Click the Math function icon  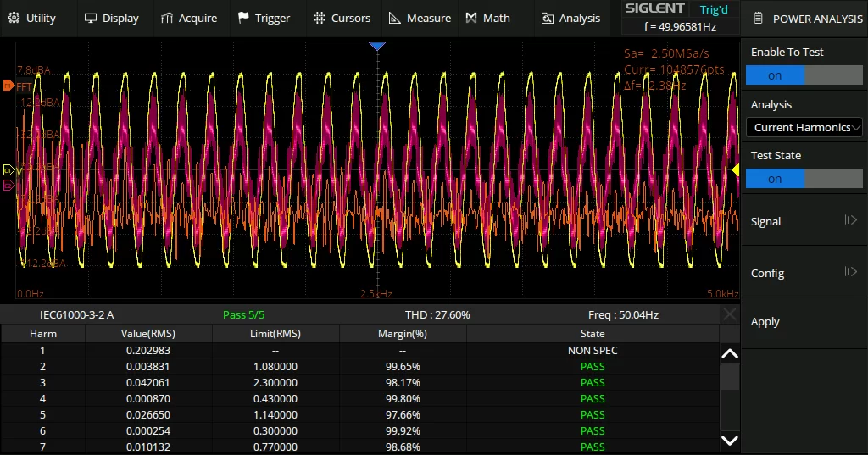[471, 18]
